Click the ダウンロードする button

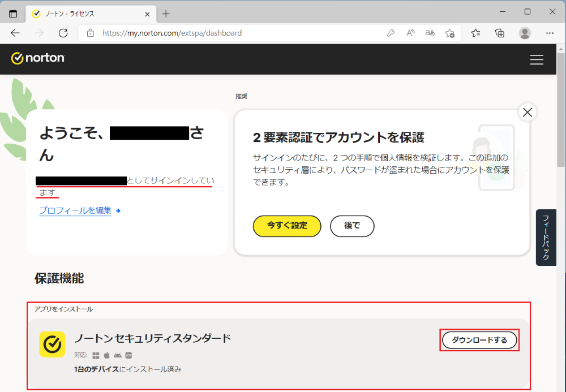point(479,340)
